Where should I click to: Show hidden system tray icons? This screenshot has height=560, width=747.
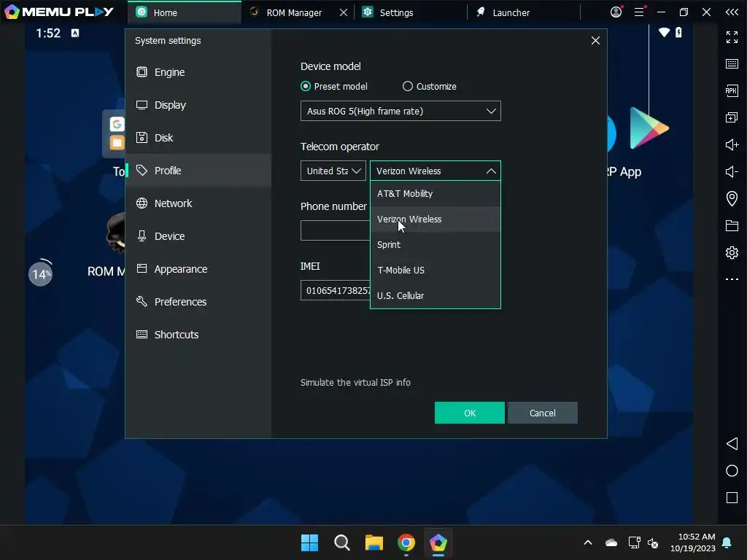588,542
